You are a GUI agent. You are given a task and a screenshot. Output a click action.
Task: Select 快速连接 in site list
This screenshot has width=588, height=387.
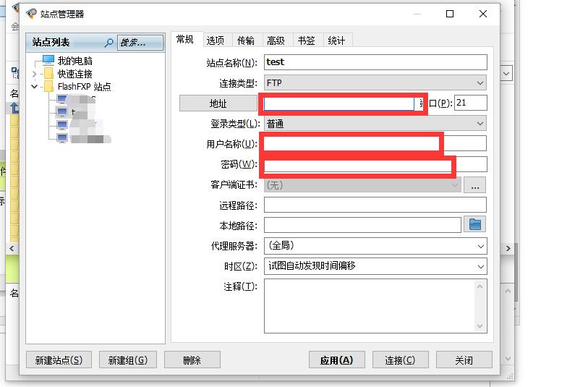point(74,74)
